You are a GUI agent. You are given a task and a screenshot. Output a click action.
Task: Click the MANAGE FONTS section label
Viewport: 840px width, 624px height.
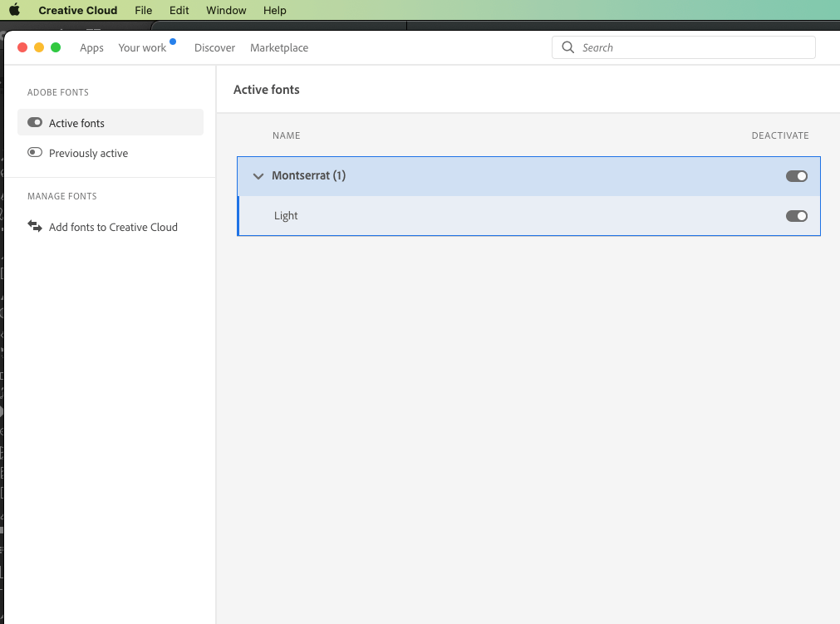62,196
